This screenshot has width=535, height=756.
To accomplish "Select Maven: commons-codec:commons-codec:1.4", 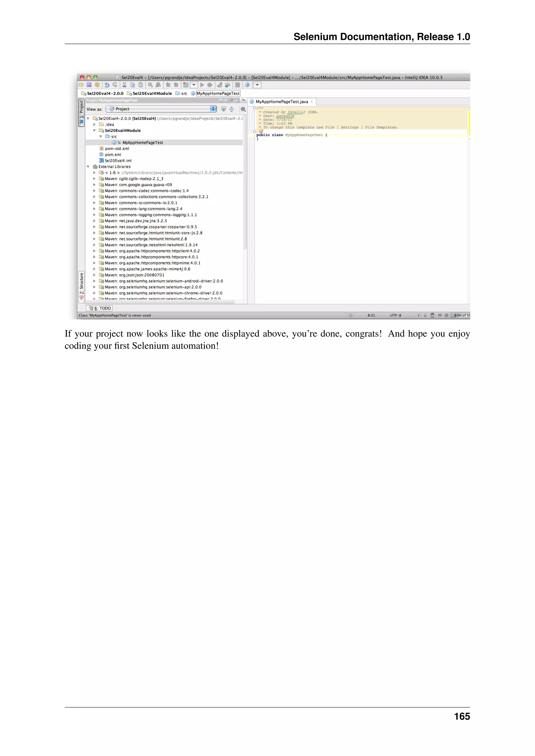I will click(x=144, y=191).
